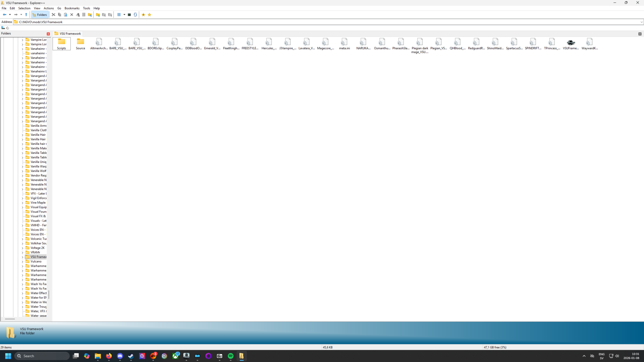Select the VSUFrame... file with dark icon

(571, 44)
